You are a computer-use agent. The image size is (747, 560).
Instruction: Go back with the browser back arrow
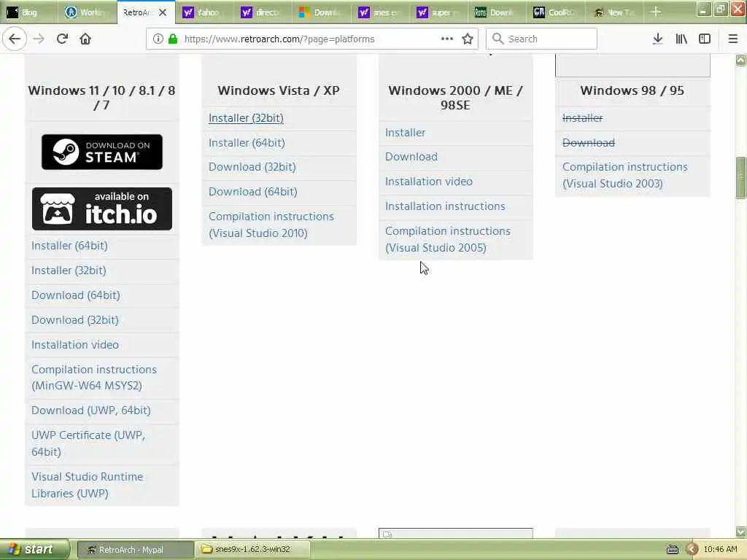15,39
